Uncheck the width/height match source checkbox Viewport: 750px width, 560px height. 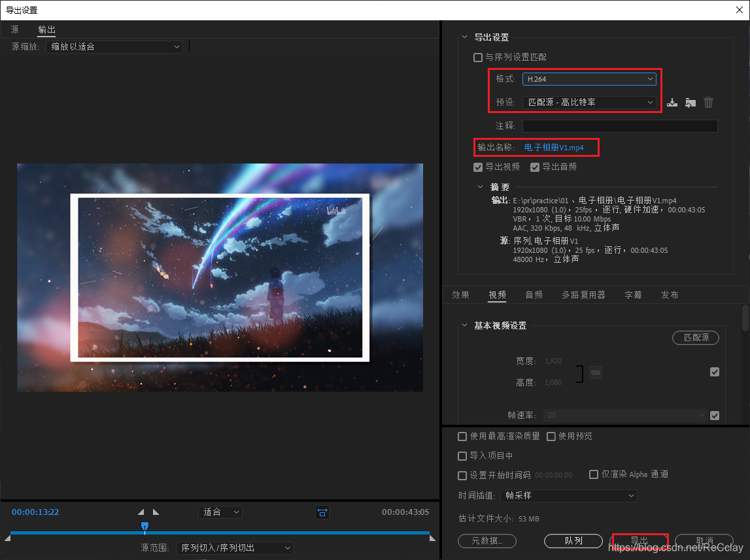[x=715, y=372]
